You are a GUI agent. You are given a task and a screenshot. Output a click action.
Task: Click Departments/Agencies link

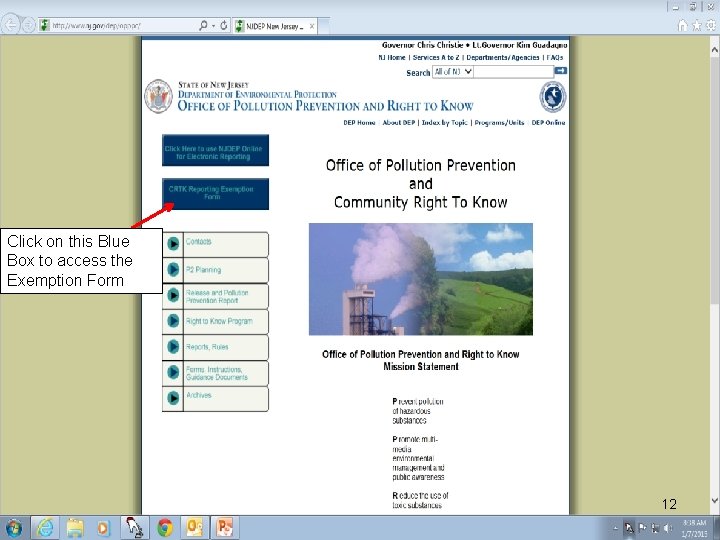503,57
